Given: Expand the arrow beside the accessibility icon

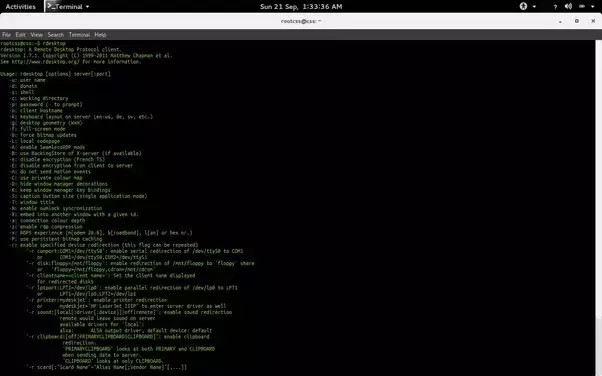Looking at the screenshot, I should pos(534,7).
